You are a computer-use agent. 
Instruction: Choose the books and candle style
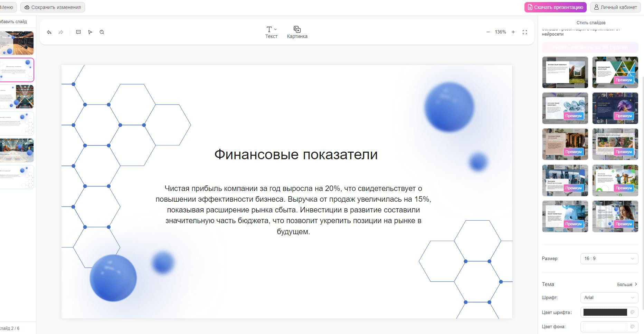565,144
